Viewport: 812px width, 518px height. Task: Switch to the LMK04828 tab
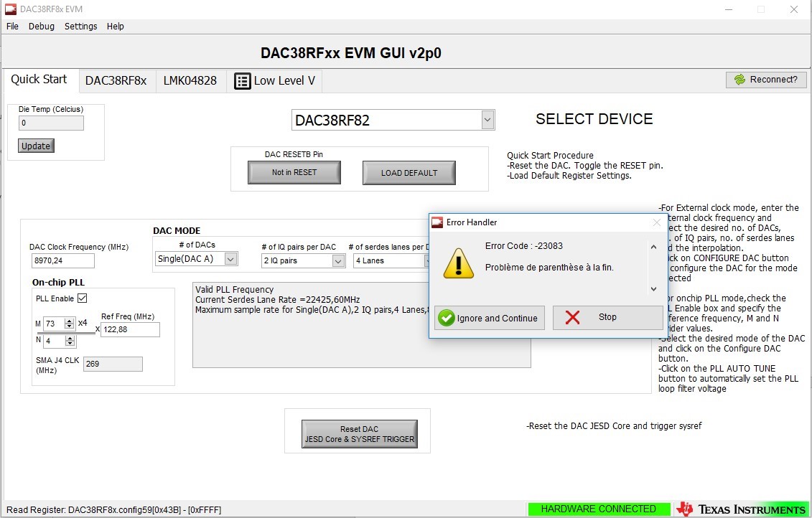point(190,81)
